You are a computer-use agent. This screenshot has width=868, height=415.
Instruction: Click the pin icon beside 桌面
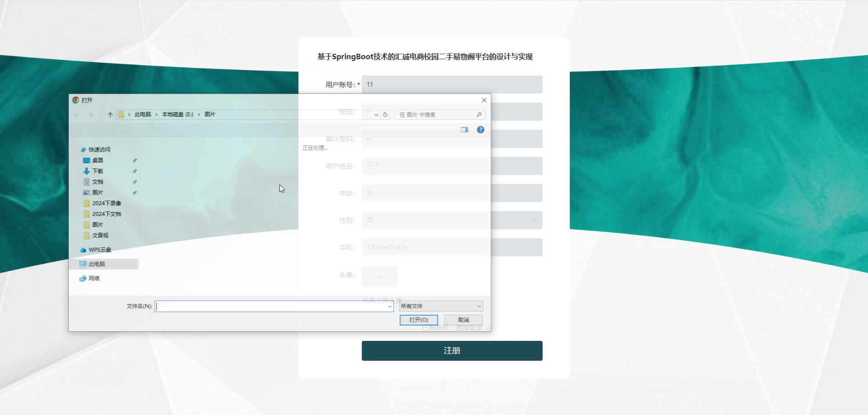(x=134, y=160)
